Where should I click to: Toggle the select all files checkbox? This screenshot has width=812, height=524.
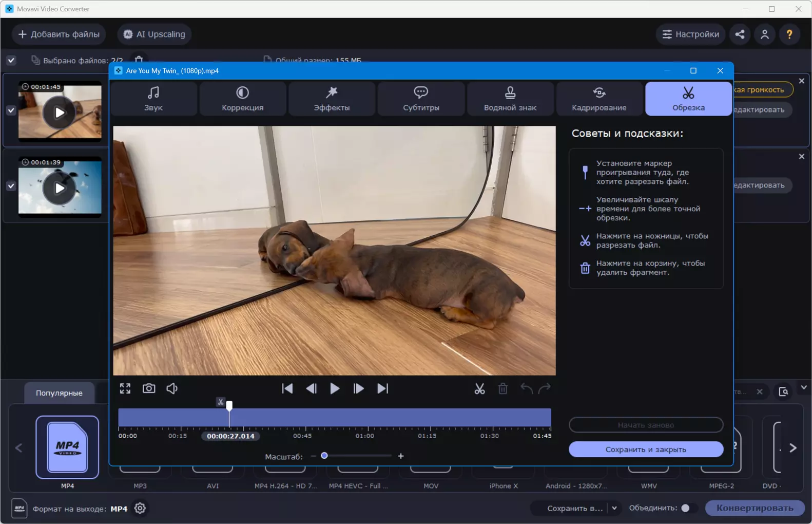click(11, 61)
